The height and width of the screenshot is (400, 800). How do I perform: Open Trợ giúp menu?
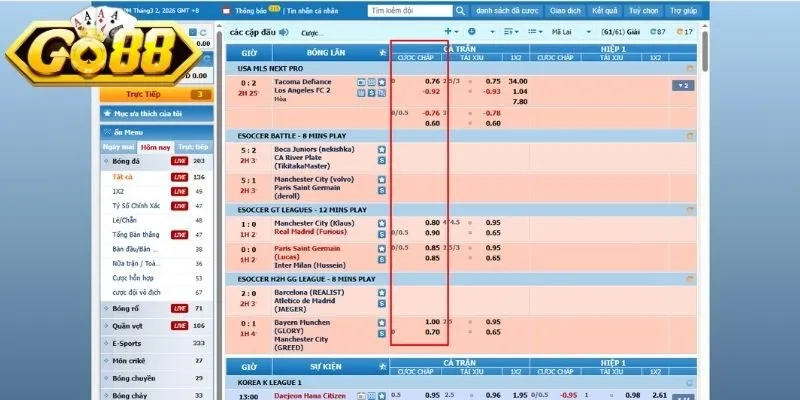coord(683,11)
